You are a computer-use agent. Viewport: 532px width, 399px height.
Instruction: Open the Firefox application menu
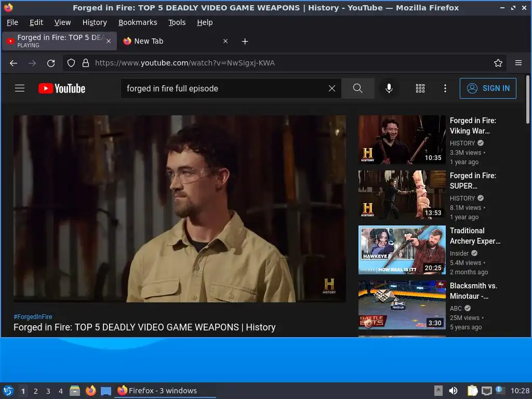point(518,63)
